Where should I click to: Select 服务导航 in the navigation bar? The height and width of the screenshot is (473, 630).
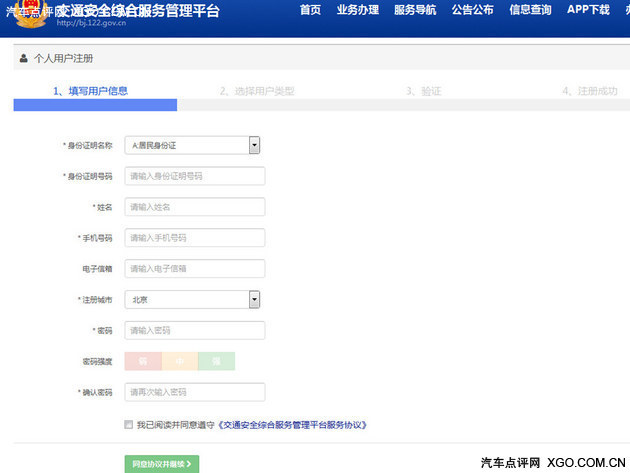coord(415,10)
